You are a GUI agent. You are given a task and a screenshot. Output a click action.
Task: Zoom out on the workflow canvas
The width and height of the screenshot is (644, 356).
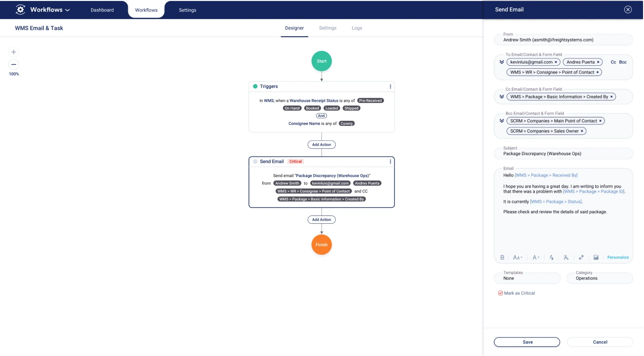(x=14, y=64)
